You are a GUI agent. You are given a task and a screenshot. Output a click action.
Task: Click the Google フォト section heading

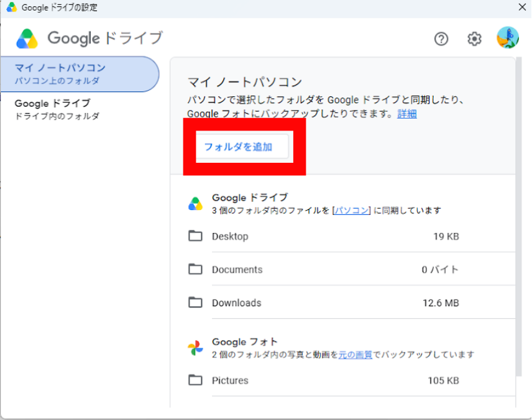pos(245,342)
